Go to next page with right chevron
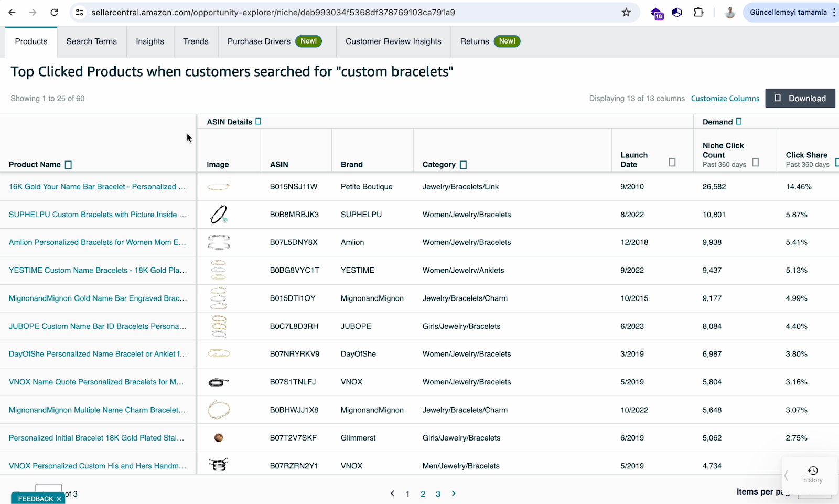 point(454,494)
